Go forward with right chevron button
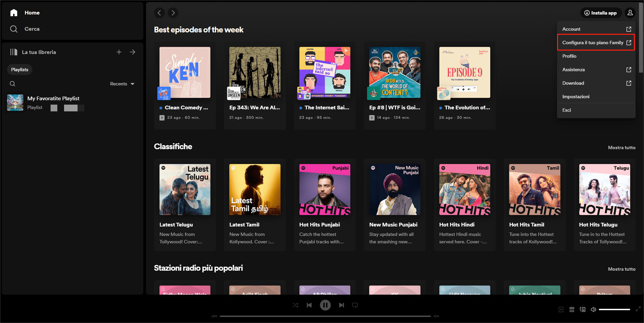Image resolution: width=644 pixels, height=323 pixels. tap(173, 13)
